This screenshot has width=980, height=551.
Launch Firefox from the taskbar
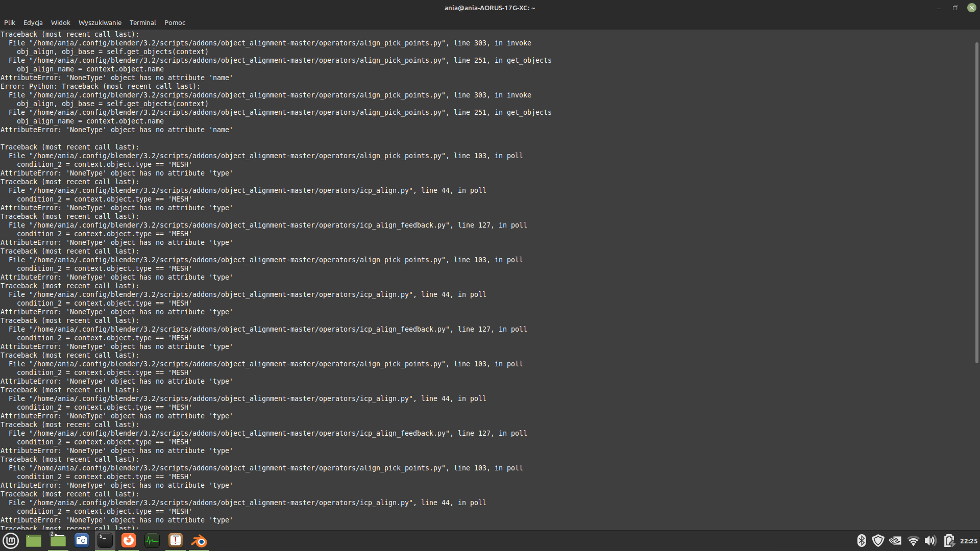pos(128,540)
